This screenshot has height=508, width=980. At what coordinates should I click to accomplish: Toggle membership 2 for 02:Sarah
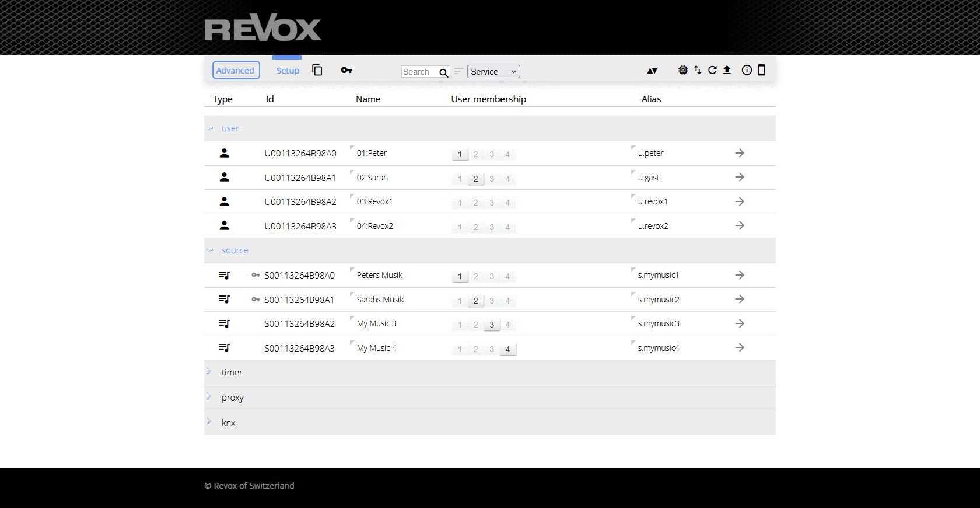[x=476, y=179]
